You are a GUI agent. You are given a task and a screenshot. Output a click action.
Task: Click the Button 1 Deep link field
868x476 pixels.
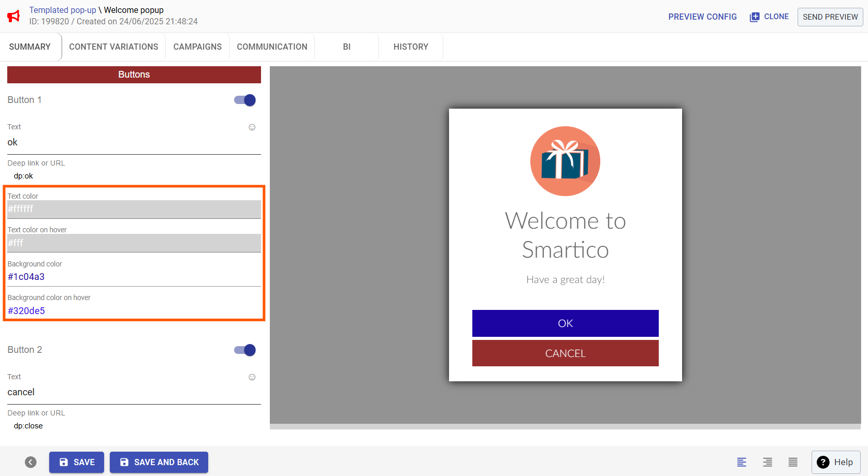134,176
